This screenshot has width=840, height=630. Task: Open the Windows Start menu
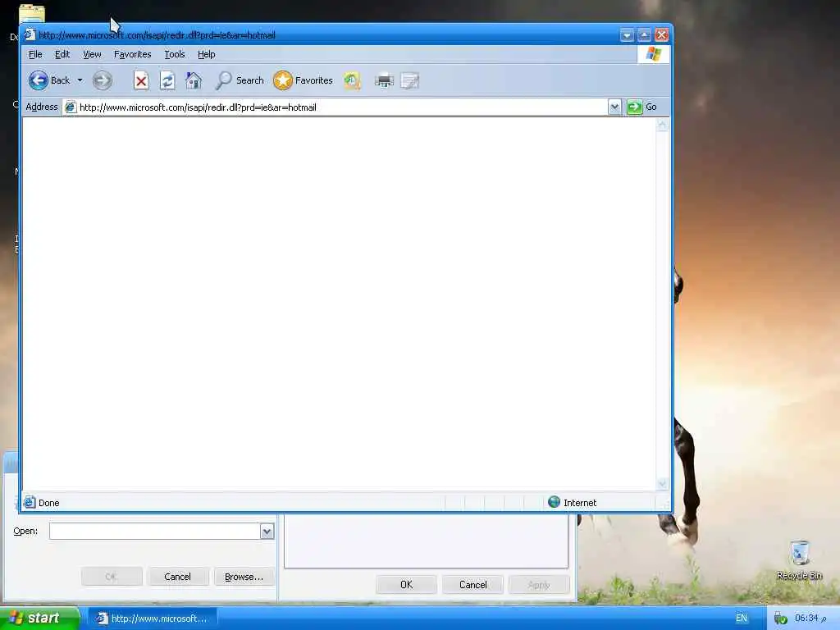tap(39, 618)
